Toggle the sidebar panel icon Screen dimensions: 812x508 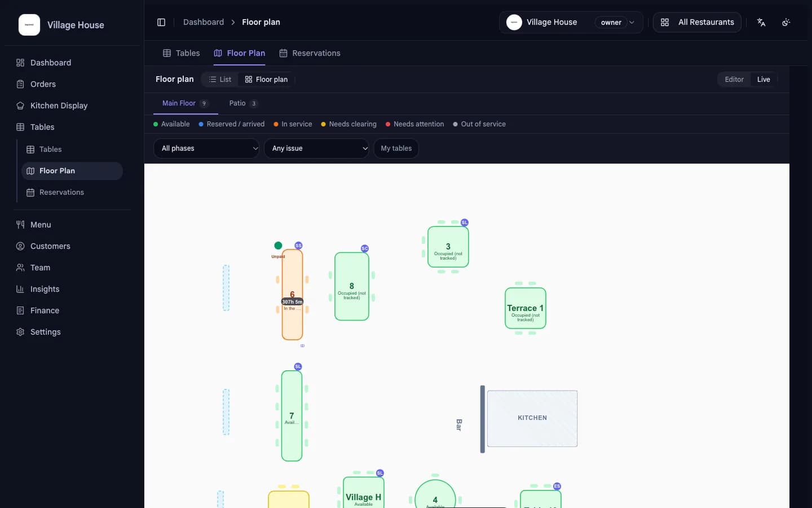click(x=161, y=22)
